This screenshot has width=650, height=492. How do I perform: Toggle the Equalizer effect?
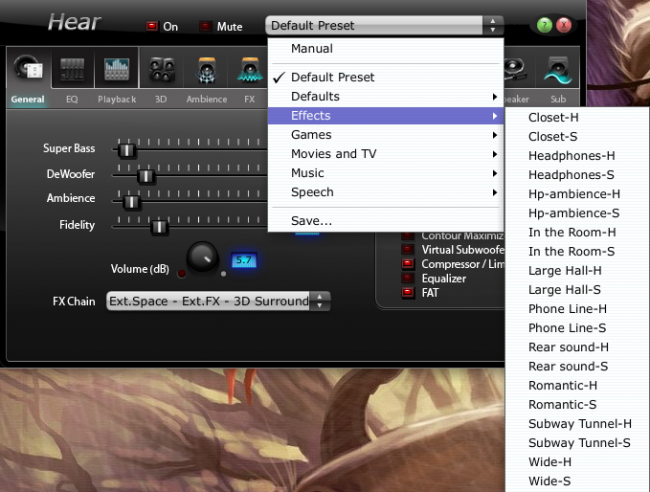coord(408,279)
